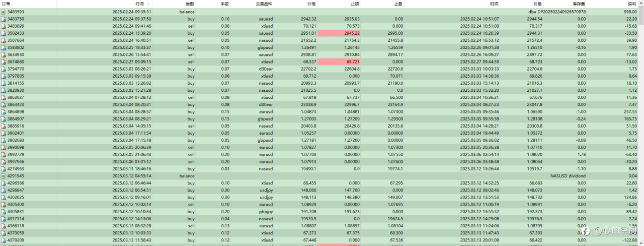The width and height of the screenshot is (644, 246).
Task: Click the comment DP202502240926570978
Action: click(x=557, y=12)
